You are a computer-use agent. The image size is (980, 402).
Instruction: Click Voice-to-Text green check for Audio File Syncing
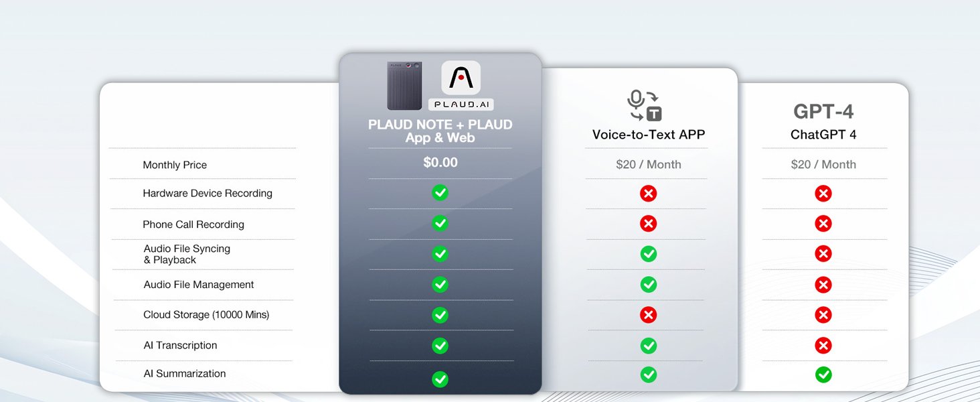pos(648,254)
